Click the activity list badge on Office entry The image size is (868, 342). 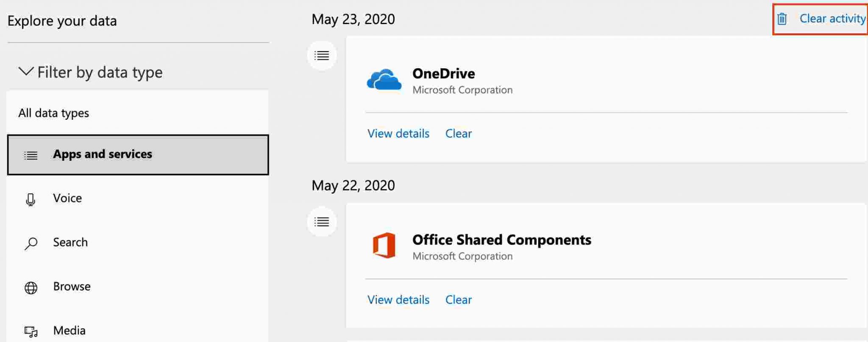click(x=322, y=222)
